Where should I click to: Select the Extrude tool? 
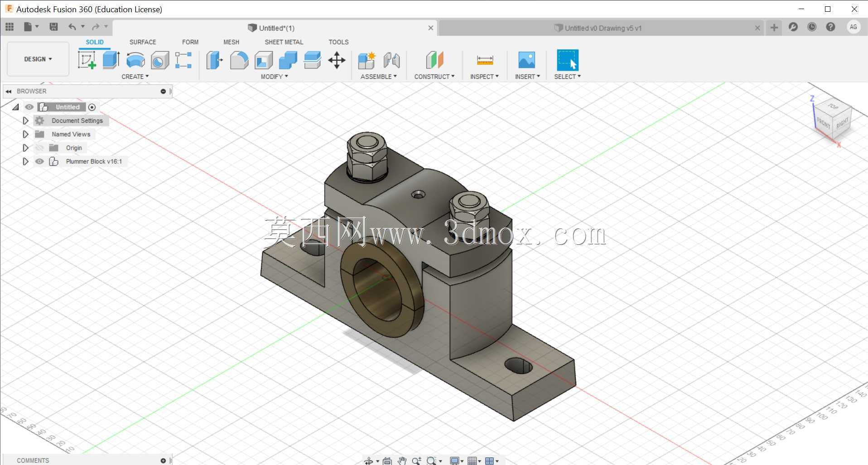click(111, 60)
